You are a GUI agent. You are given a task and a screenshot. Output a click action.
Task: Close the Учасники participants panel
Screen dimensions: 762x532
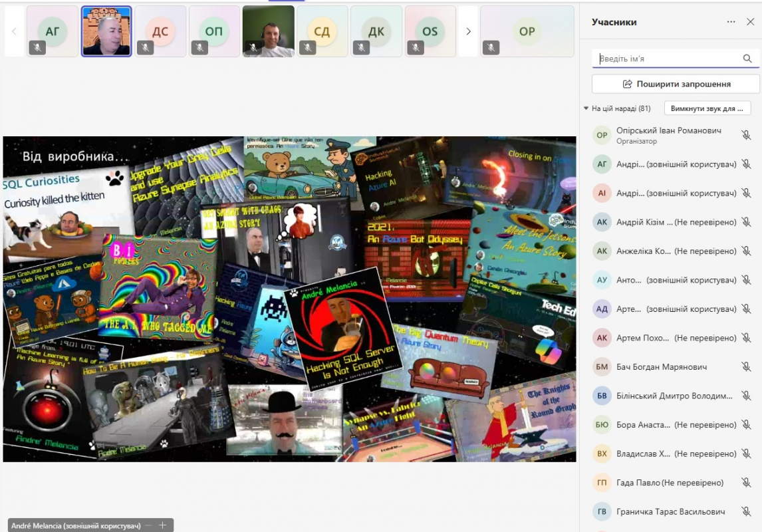750,22
